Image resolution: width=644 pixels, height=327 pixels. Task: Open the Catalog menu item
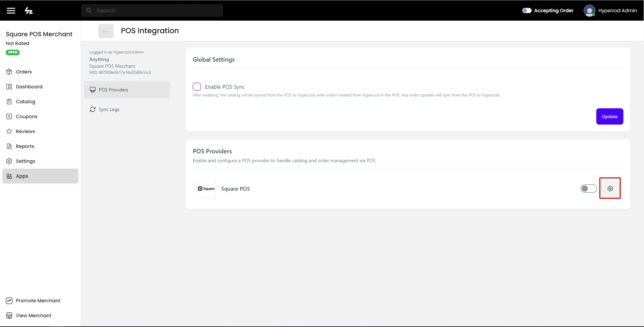40,102
